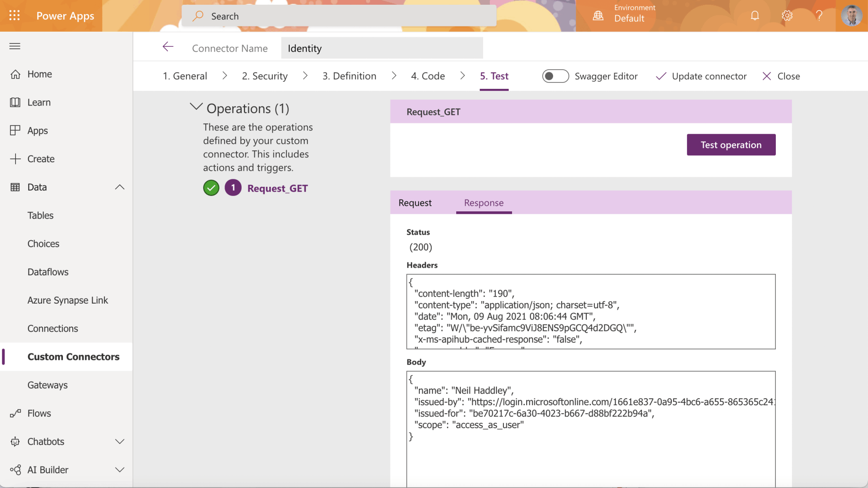The height and width of the screenshot is (488, 868).
Task: Click the back arrow beside Connector Name
Action: [168, 47]
